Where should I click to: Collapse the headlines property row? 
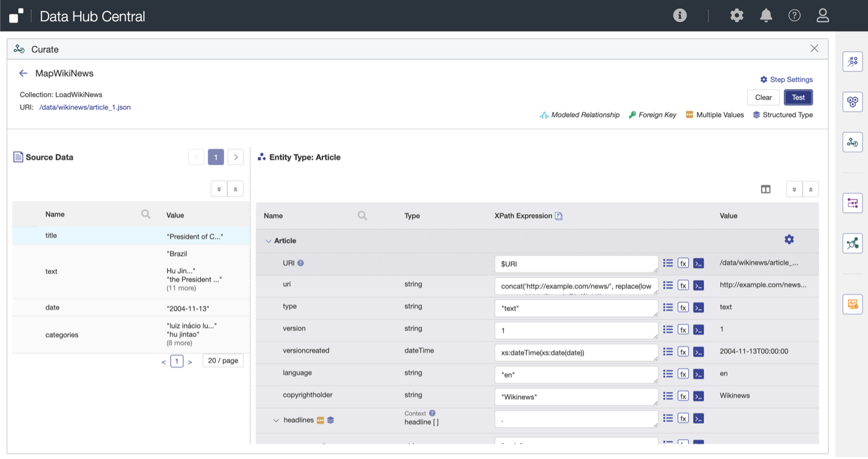pos(276,420)
